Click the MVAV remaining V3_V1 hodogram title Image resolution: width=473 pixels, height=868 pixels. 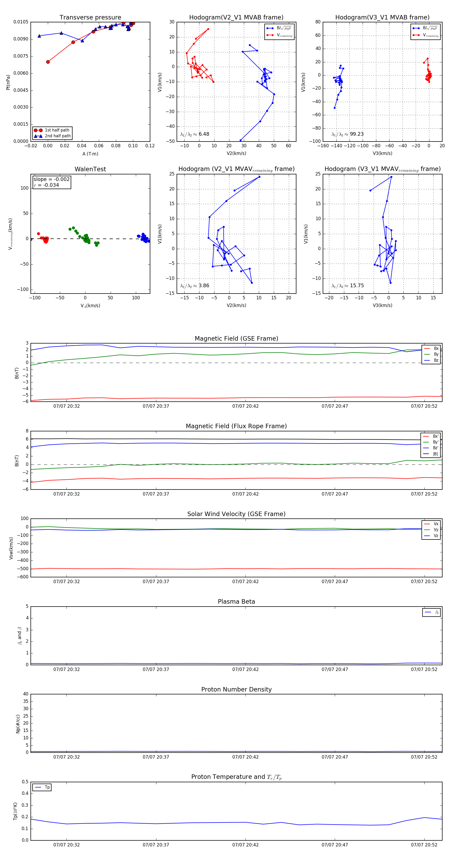pyautogui.click(x=382, y=169)
